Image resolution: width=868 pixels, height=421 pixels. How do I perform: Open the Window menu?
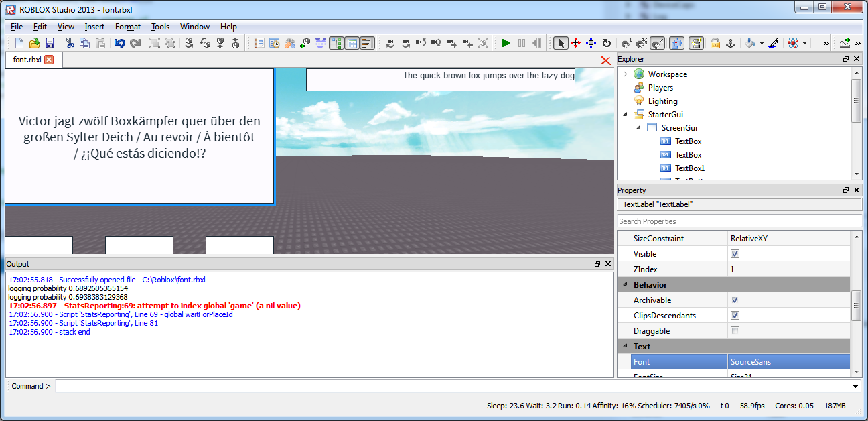pos(195,27)
